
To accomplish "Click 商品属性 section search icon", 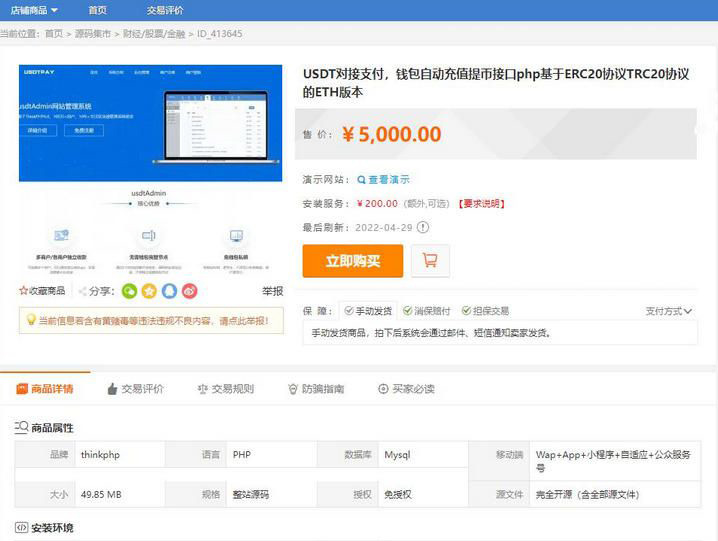I will point(21,427).
